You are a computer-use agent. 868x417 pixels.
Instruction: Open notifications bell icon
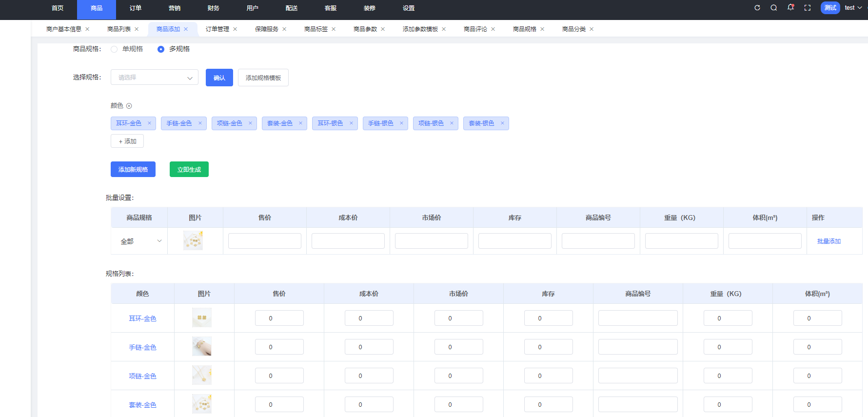pyautogui.click(x=790, y=7)
